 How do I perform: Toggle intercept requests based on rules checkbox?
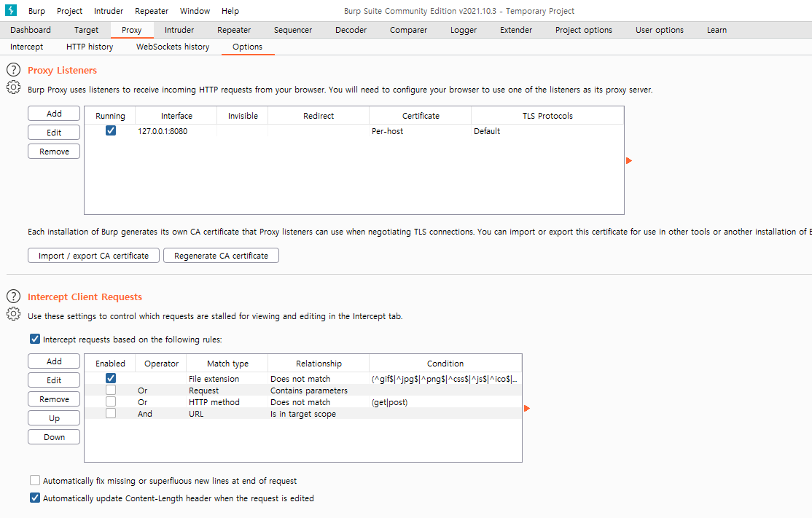[35, 339]
